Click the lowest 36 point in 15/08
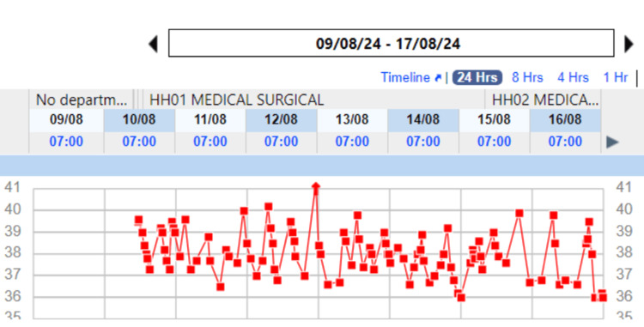Screen dimensions: 644x327 461,298
